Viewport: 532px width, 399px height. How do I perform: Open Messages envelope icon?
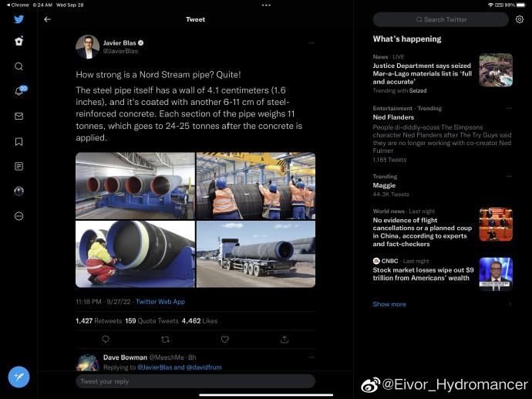19,116
